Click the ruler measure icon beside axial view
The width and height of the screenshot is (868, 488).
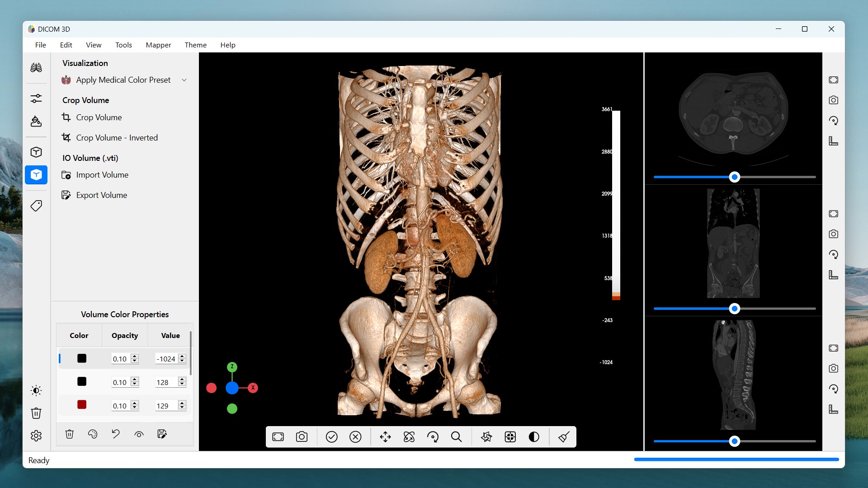(833, 141)
